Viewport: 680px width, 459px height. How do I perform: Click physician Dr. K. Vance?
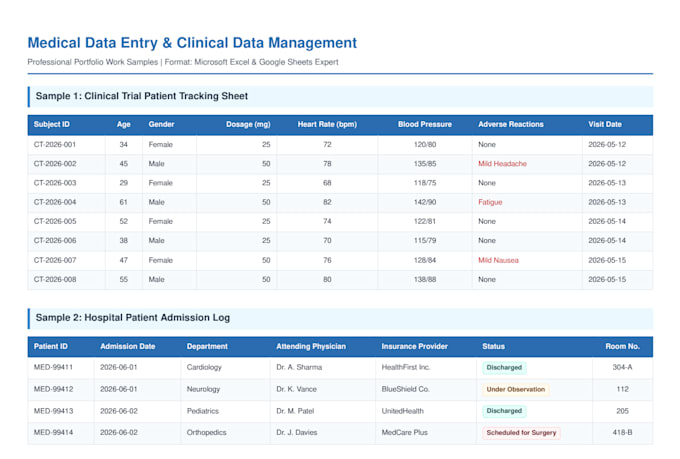click(x=296, y=389)
